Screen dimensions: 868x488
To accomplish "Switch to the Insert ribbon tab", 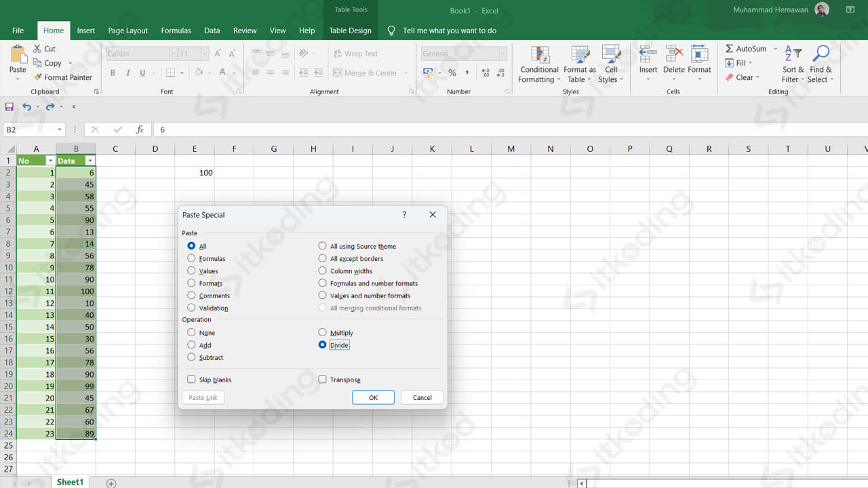I will point(85,30).
